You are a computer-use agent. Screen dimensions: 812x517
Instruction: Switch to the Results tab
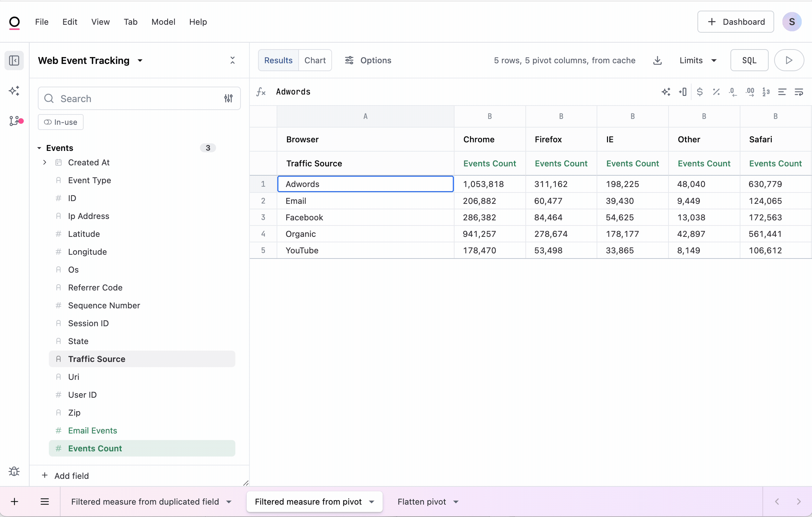[x=278, y=60]
